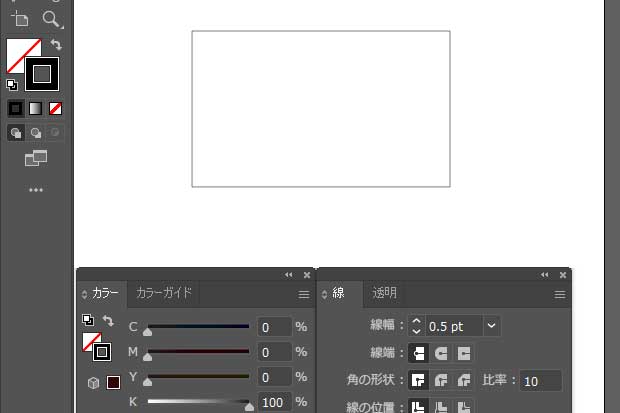
Task: Click the toolbar Stroke swatch
Action: [42, 74]
